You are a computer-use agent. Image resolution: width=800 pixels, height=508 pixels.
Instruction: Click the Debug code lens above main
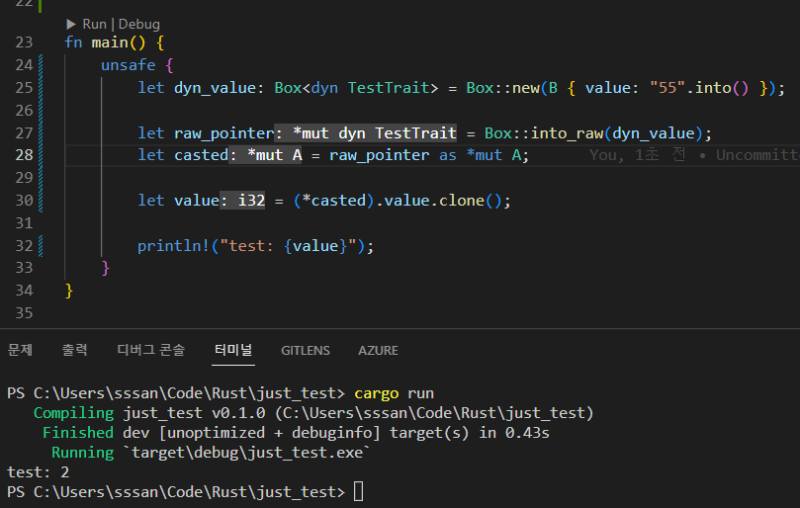[139, 24]
